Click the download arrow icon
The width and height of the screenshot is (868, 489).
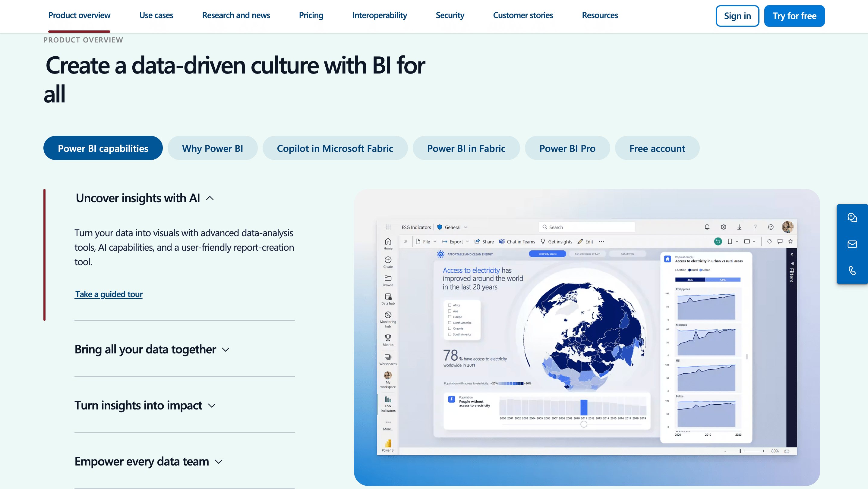[x=739, y=227]
